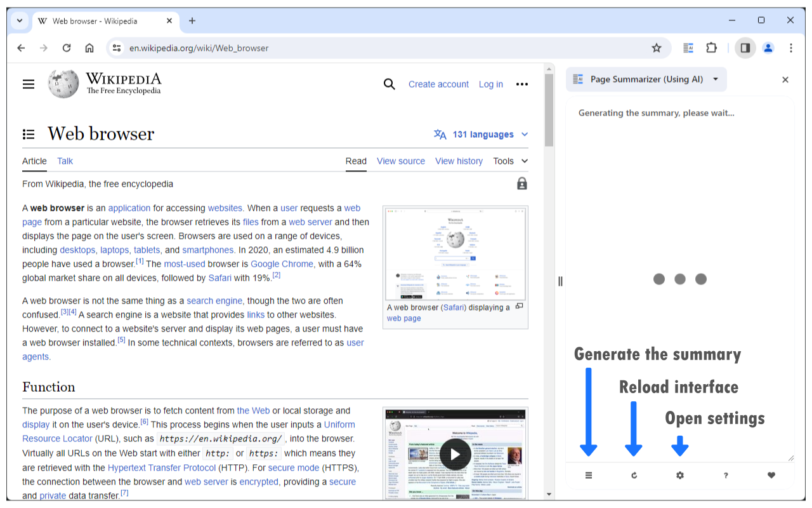812x508 pixels.
Task: Follow the 'Google Chrome' link
Action: (x=282, y=264)
